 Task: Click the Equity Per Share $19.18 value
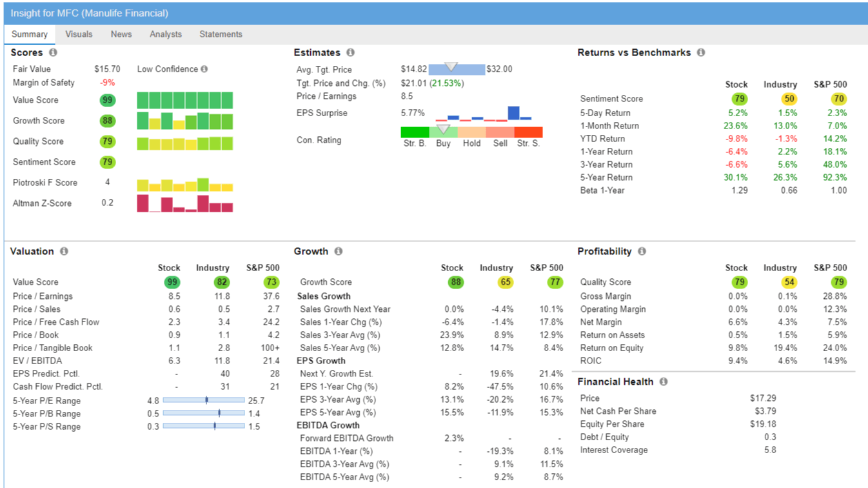click(764, 424)
